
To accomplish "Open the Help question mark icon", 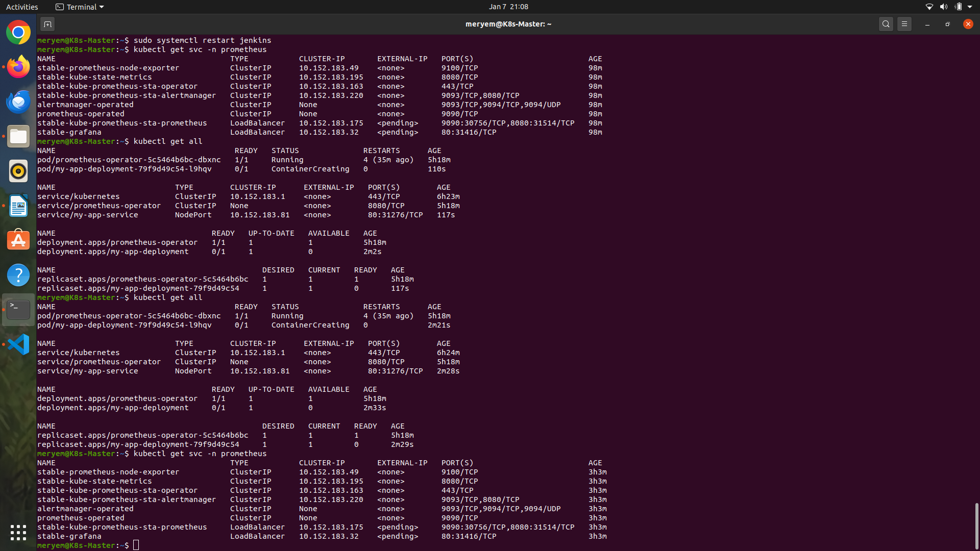I will [18, 275].
